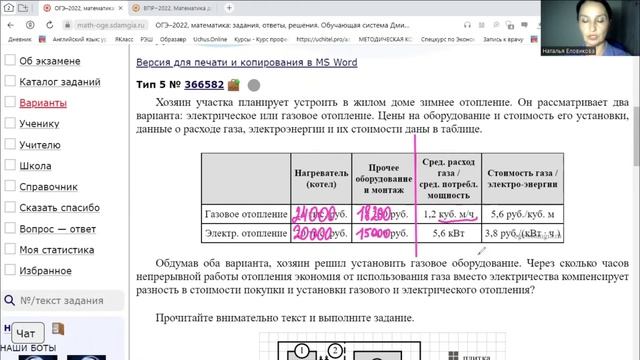Click the page vertical scrollbar thumb
This screenshot has width=640, height=360.
coord(636,135)
